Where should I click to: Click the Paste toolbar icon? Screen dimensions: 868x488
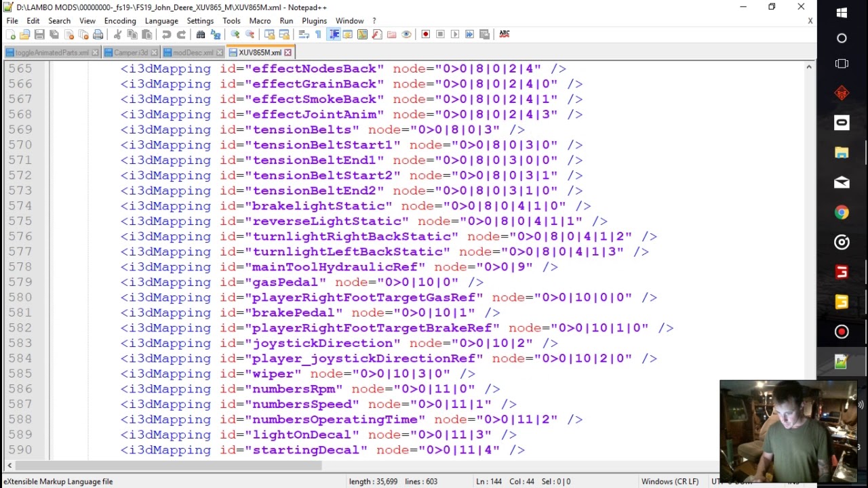pos(147,34)
